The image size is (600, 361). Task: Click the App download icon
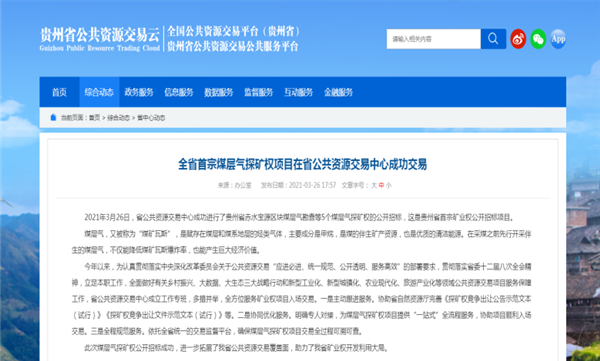point(558,39)
